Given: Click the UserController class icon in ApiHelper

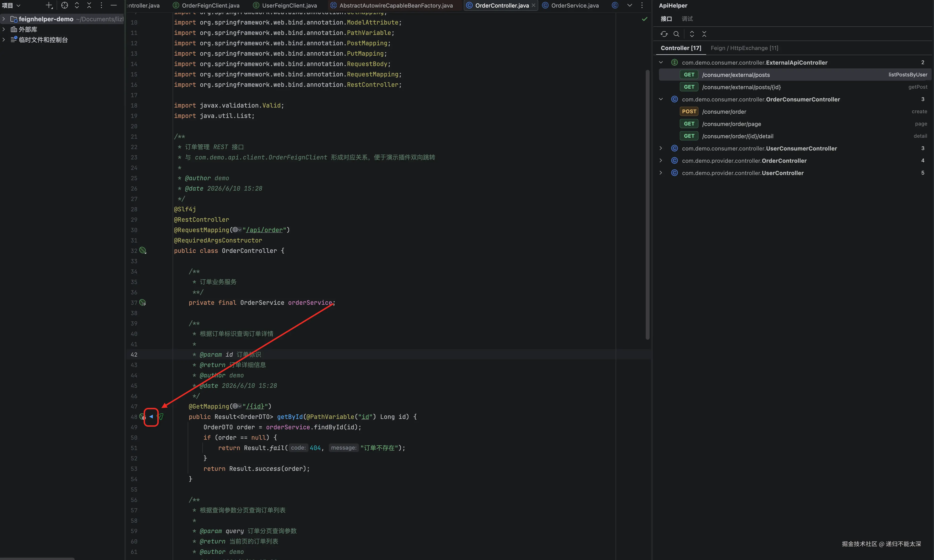Looking at the screenshot, I should (675, 173).
